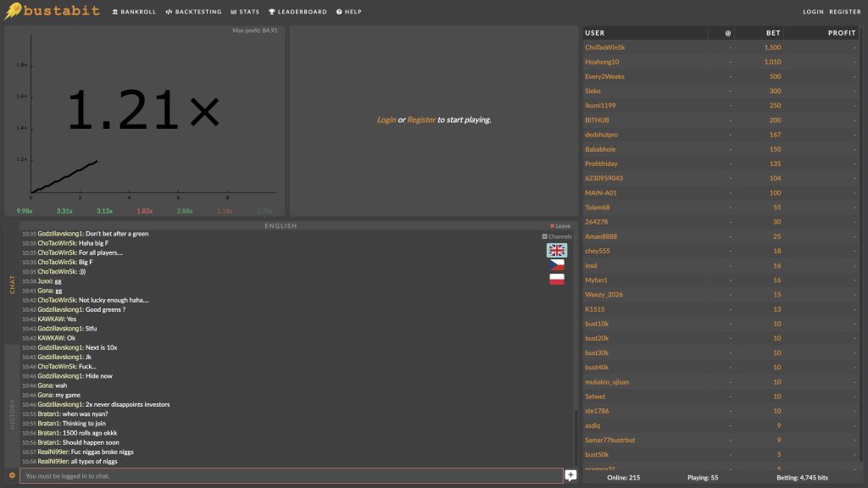Open user Sieko profile
This screenshot has width=868, height=488.
point(593,91)
